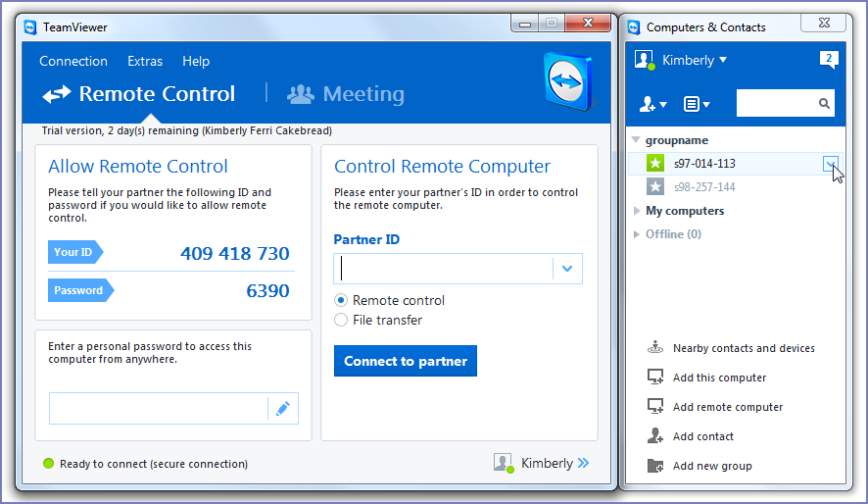Viewport: 868px width, 504px height.
Task: Click Kimberly's avatar in the bottom status bar
Action: [x=504, y=463]
